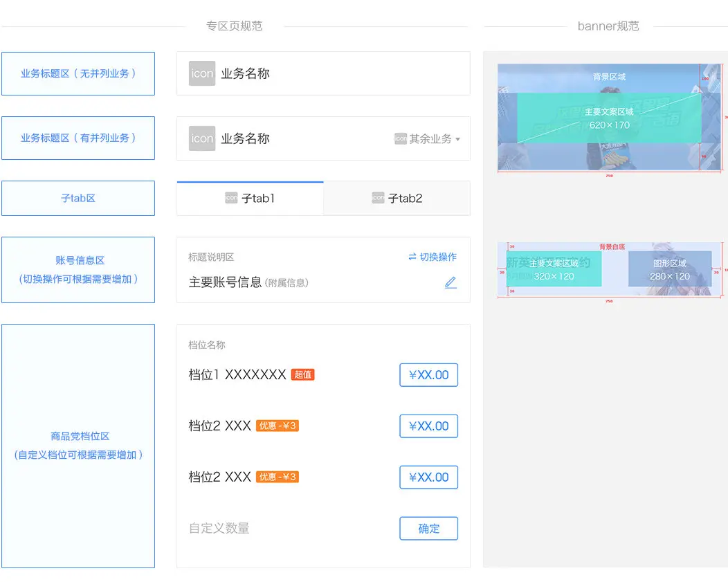Image resolution: width=728 pixels, height=582 pixels.
Task: Click the icon placeholder in the second 业务名称 row
Action: [x=202, y=138]
